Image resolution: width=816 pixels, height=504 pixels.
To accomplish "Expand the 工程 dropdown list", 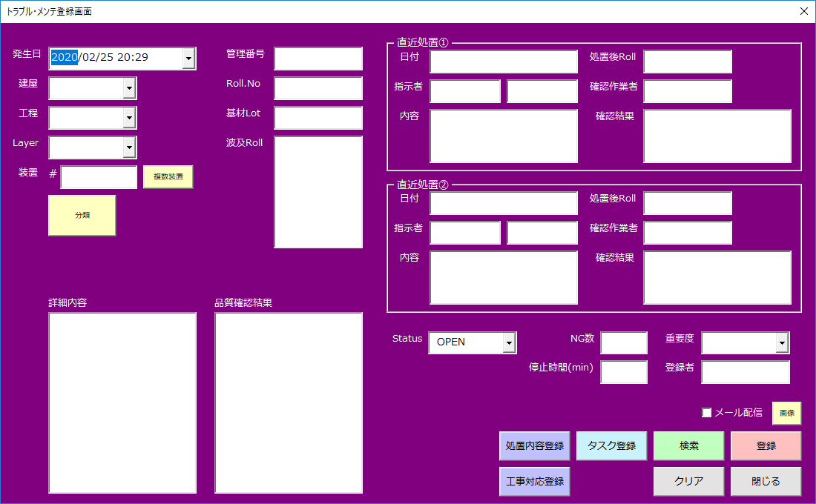I will coord(129,118).
